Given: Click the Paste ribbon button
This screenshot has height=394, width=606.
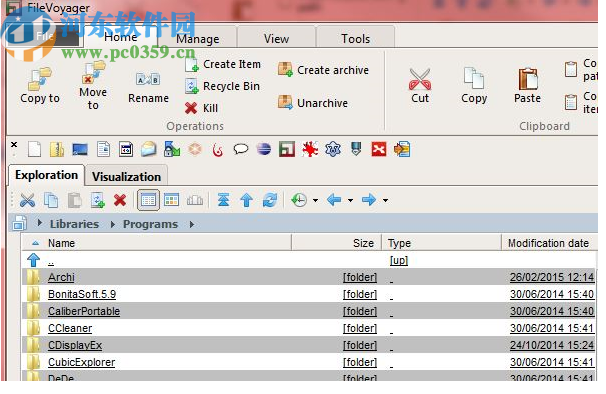Looking at the screenshot, I should (x=527, y=86).
